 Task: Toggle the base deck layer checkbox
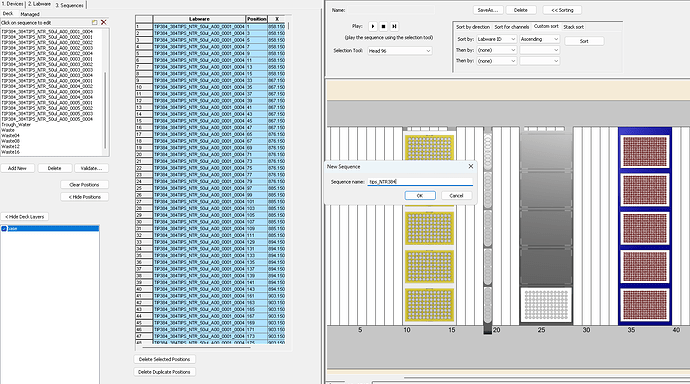pos(4,229)
